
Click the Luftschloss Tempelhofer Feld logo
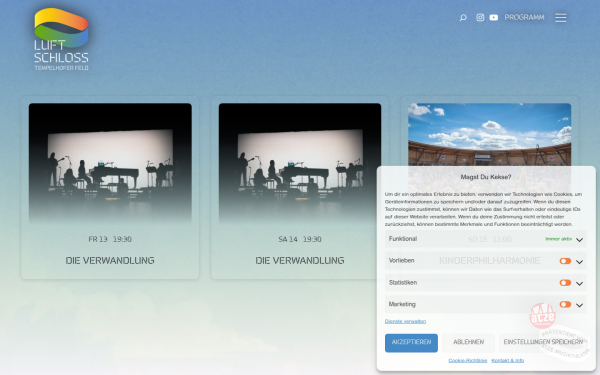coord(61,39)
